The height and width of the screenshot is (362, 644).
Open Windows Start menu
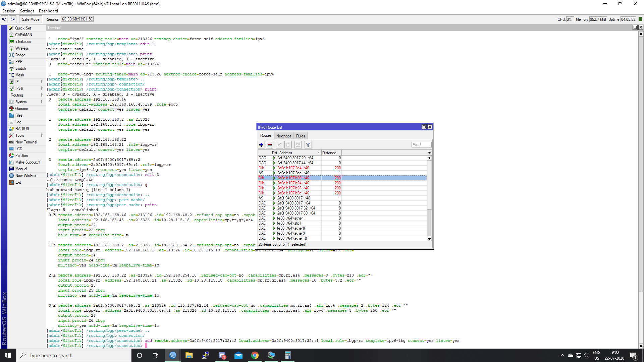(x=8, y=355)
